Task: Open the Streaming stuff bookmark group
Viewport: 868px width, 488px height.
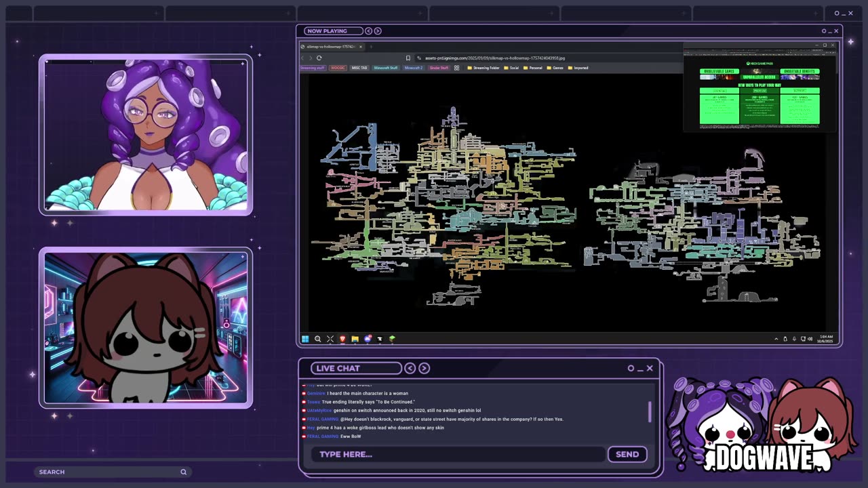Action: [x=313, y=68]
